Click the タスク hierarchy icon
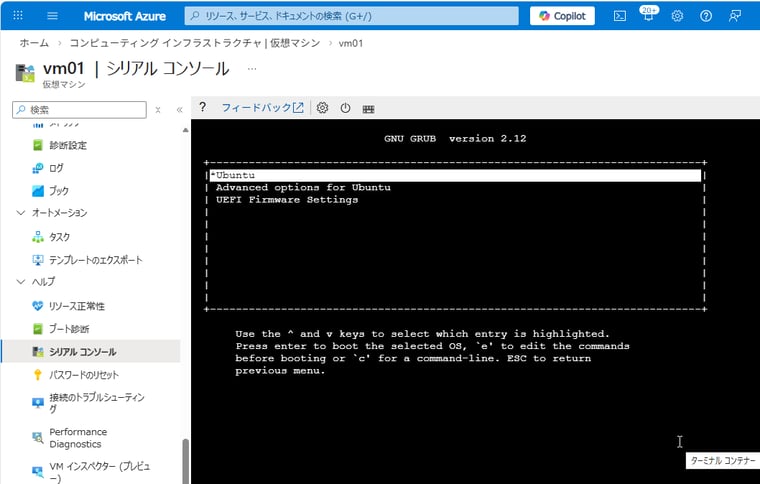 (x=38, y=236)
